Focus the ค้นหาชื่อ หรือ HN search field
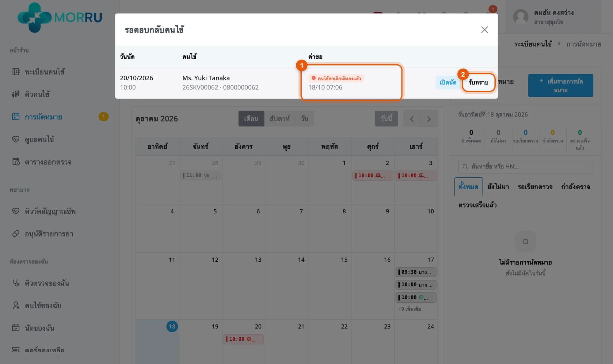 point(526,166)
